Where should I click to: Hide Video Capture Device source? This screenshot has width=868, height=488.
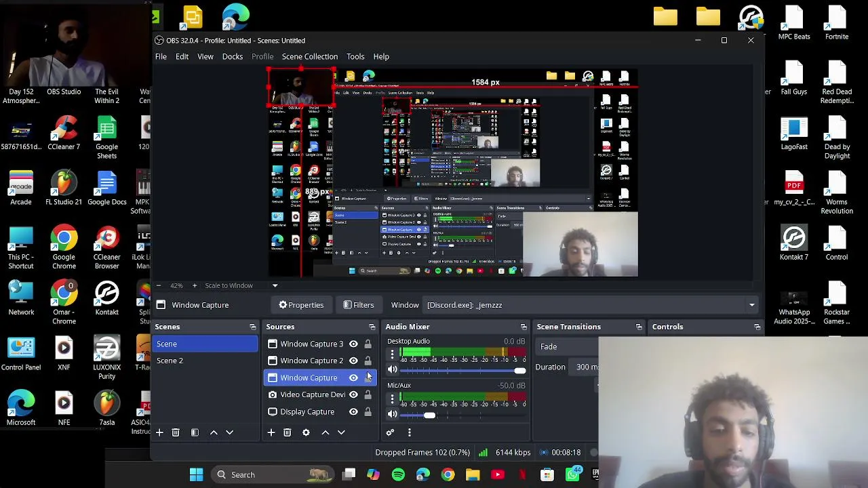(x=353, y=394)
